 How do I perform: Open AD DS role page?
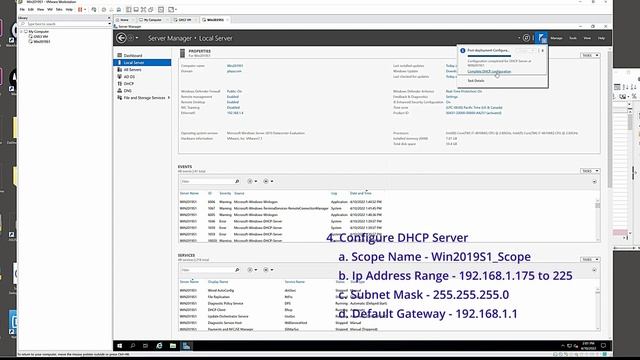pos(129,77)
